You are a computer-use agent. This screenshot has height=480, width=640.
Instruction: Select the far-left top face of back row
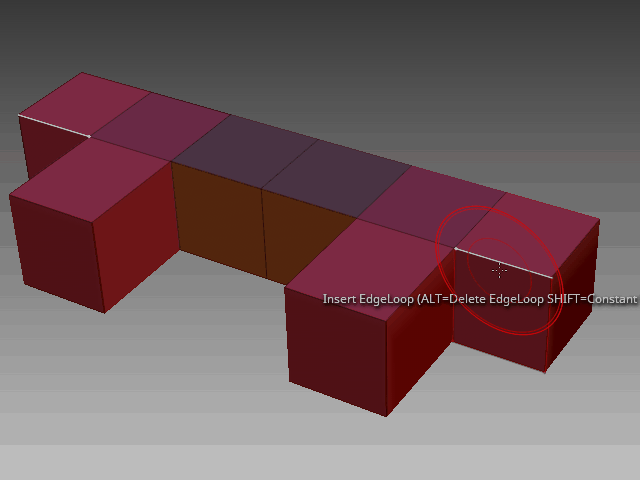tap(85, 104)
